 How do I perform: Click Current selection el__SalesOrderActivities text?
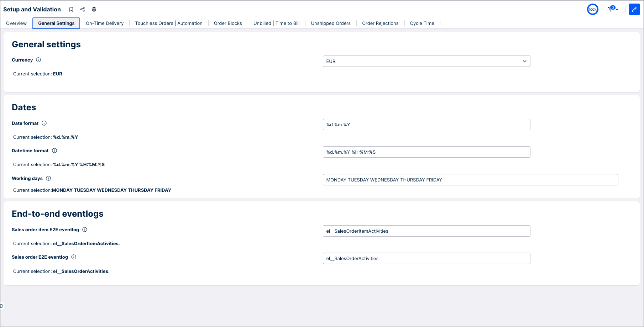tap(61, 271)
